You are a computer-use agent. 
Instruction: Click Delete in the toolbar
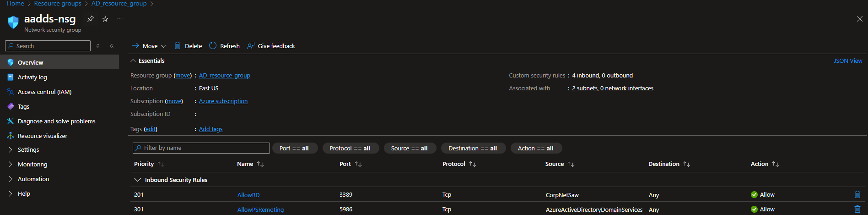[x=188, y=46]
